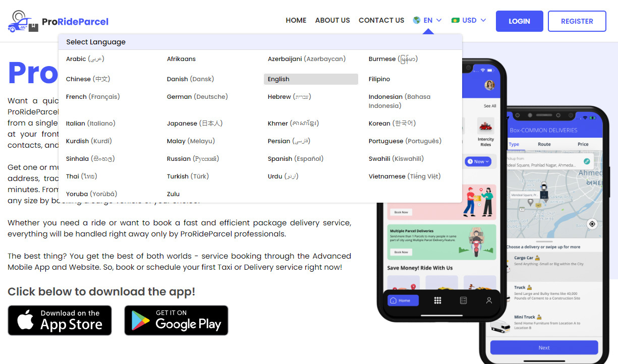Select Malay (Melayu) language
The image size is (618, 364).
191,141
